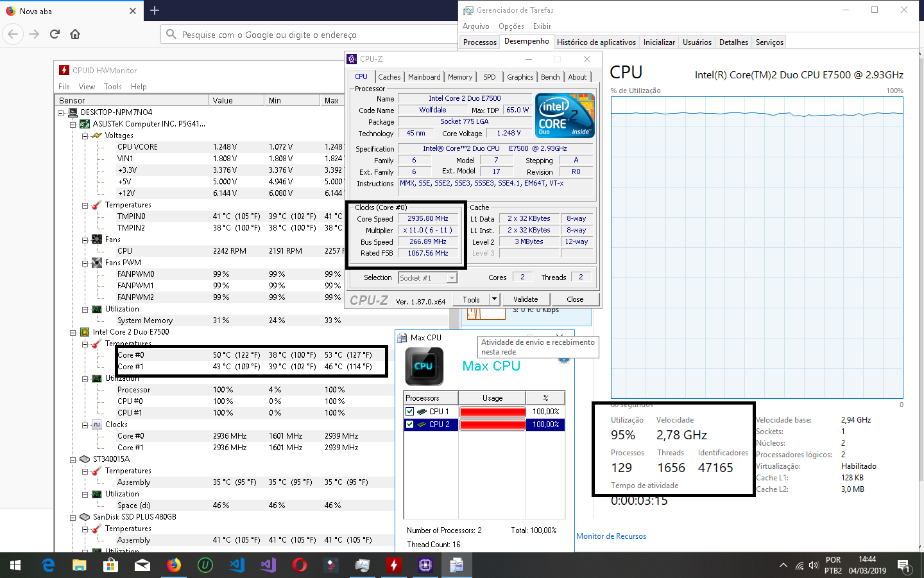The width and height of the screenshot is (924, 578).
Task: Open the HWMonitor File menu
Action: coord(64,87)
